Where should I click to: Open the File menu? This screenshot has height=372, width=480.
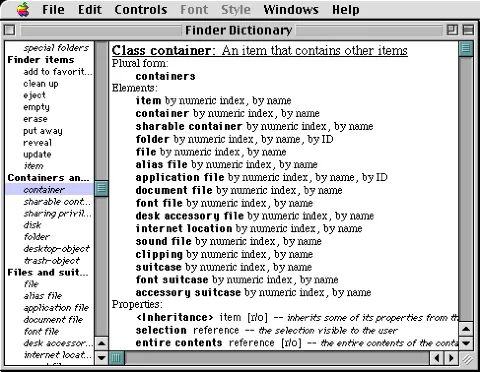(53, 9)
